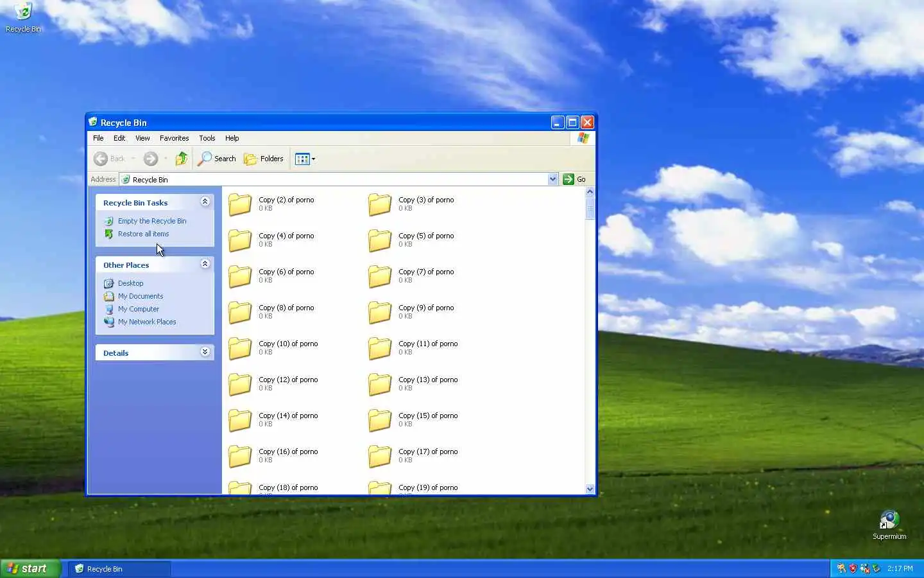Go to My Network Places link

(147, 322)
